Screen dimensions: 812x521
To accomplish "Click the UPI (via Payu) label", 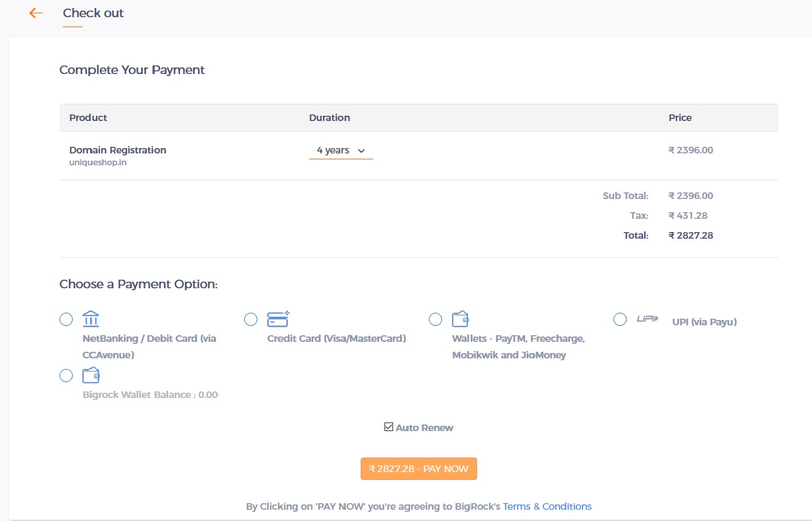I will click(x=705, y=322).
